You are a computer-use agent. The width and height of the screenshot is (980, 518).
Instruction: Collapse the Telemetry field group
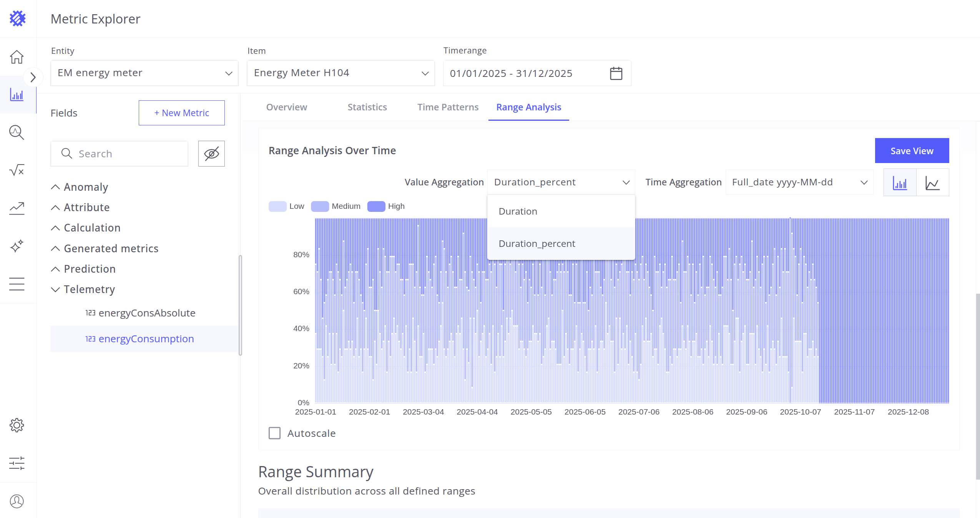tap(55, 289)
